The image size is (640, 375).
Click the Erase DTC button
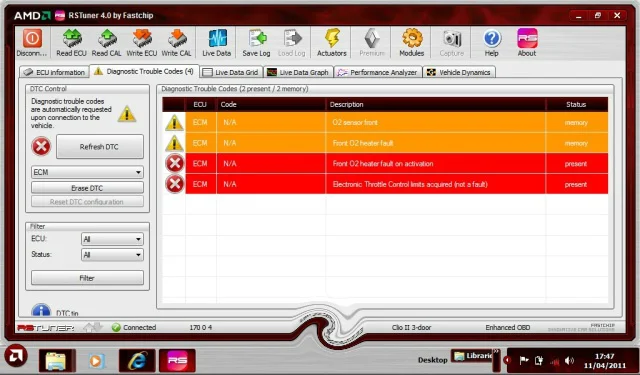click(87, 188)
